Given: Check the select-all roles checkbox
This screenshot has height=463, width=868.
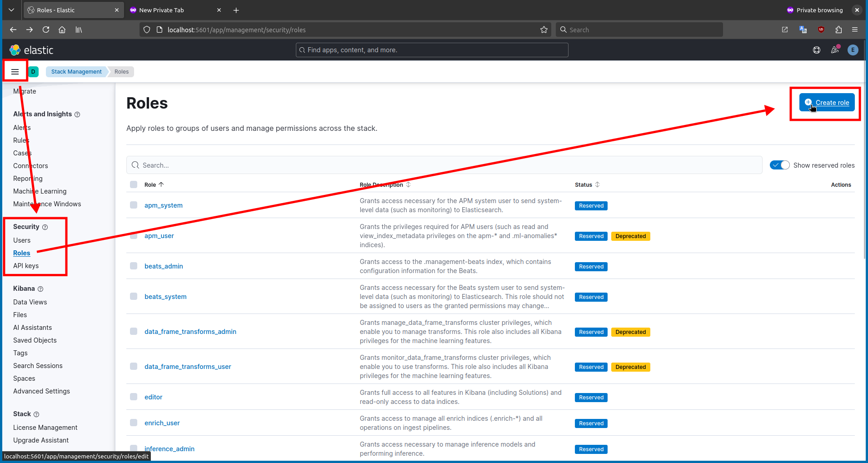Looking at the screenshot, I should tap(134, 184).
